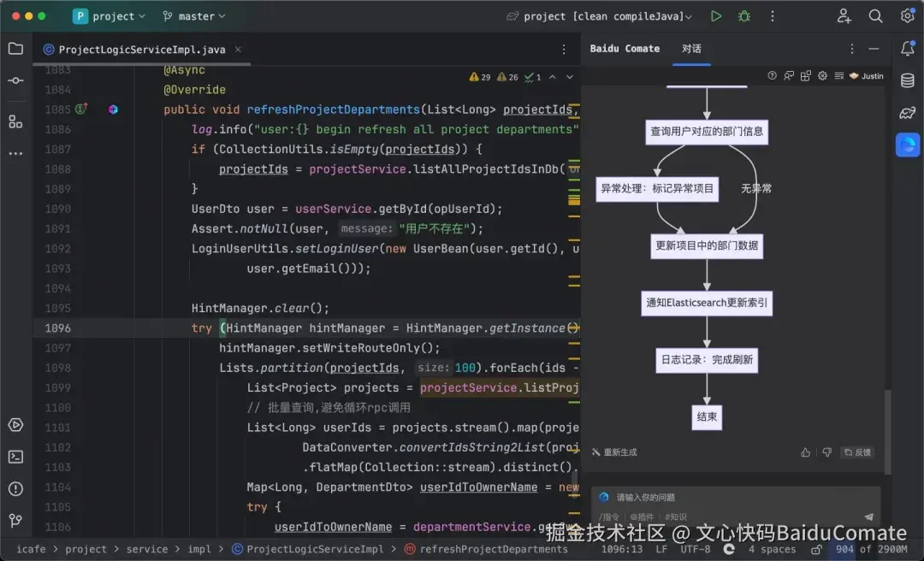Image resolution: width=924 pixels, height=561 pixels.
Task: Run the clean compileJava configuration
Action: coord(716,16)
